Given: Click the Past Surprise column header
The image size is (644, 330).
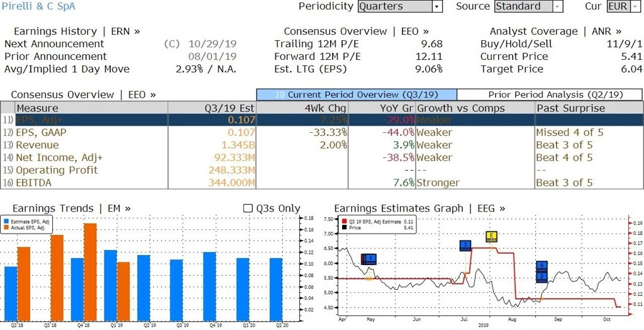Looking at the screenshot, I should coord(589,108).
